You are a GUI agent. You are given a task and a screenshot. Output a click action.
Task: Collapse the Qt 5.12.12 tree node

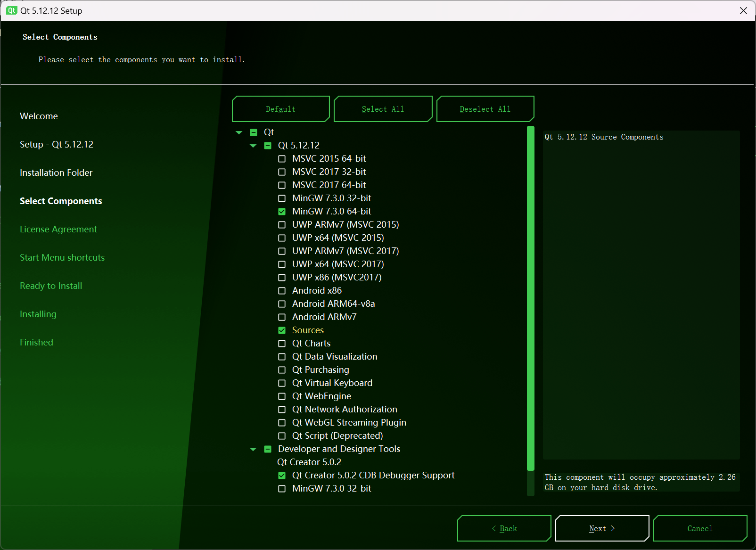click(253, 146)
